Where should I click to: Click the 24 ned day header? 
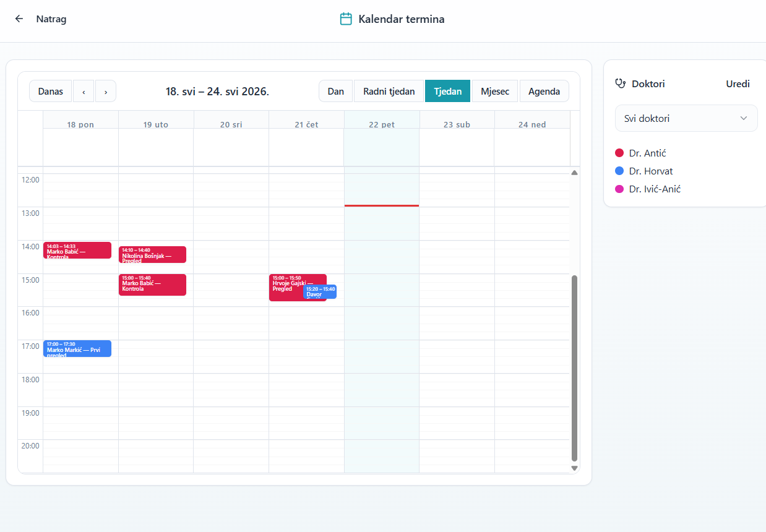point(532,124)
